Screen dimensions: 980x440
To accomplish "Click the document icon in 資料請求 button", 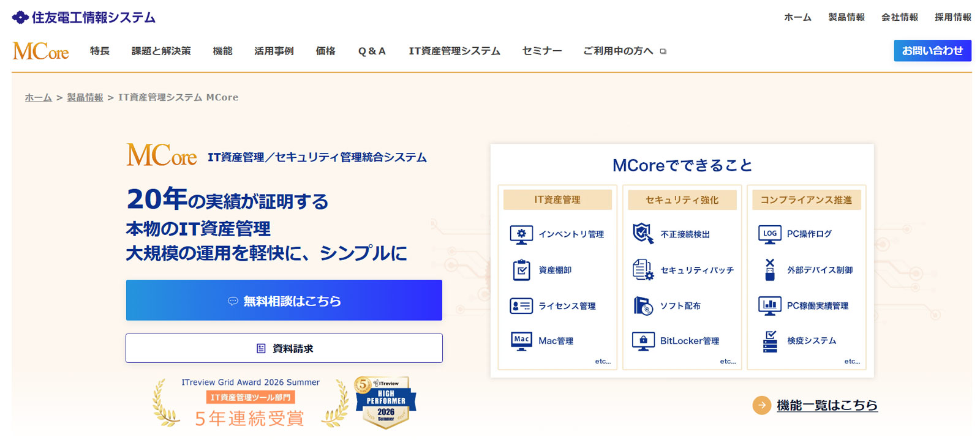I will pyautogui.click(x=261, y=348).
